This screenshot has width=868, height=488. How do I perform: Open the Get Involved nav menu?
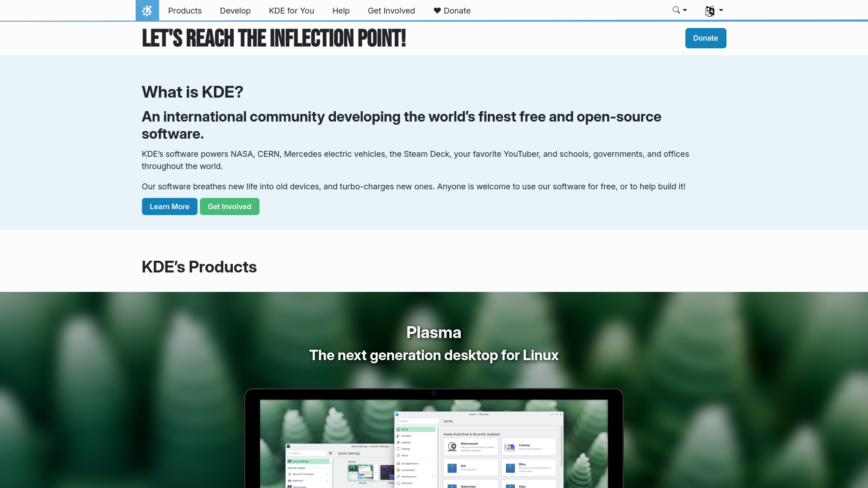pyautogui.click(x=392, y=10)
